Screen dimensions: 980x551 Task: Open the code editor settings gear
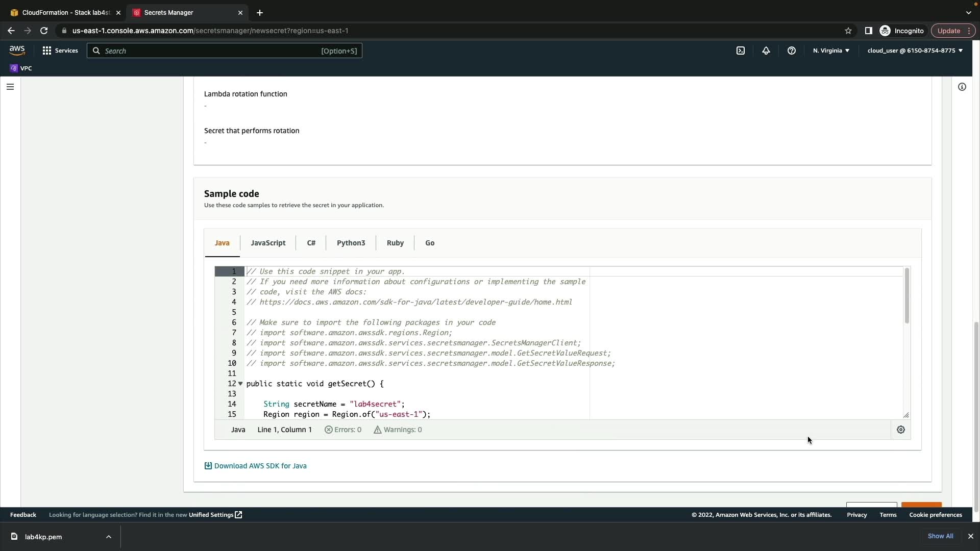coord(901,430)
